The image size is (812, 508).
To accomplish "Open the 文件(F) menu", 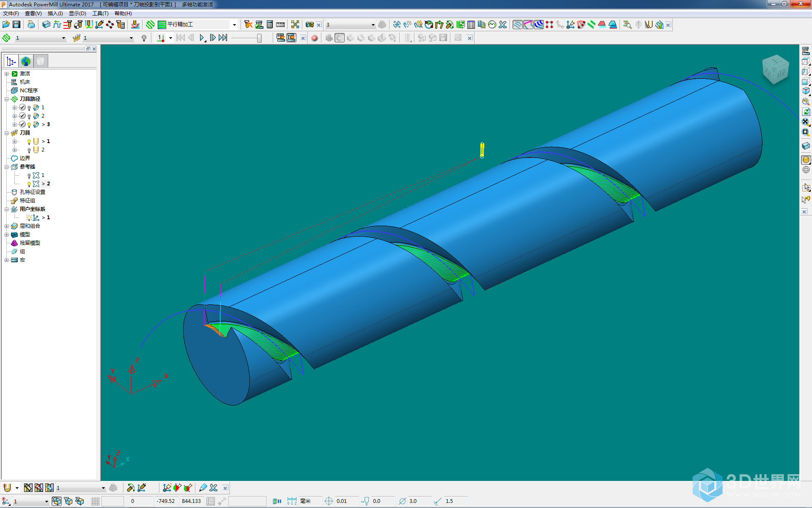I will point(11,14).
